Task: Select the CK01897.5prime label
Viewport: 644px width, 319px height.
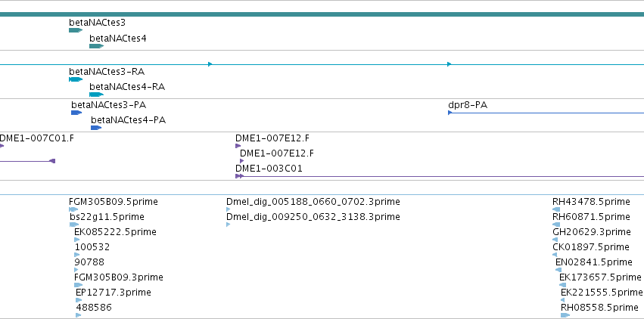Action: 591,247
